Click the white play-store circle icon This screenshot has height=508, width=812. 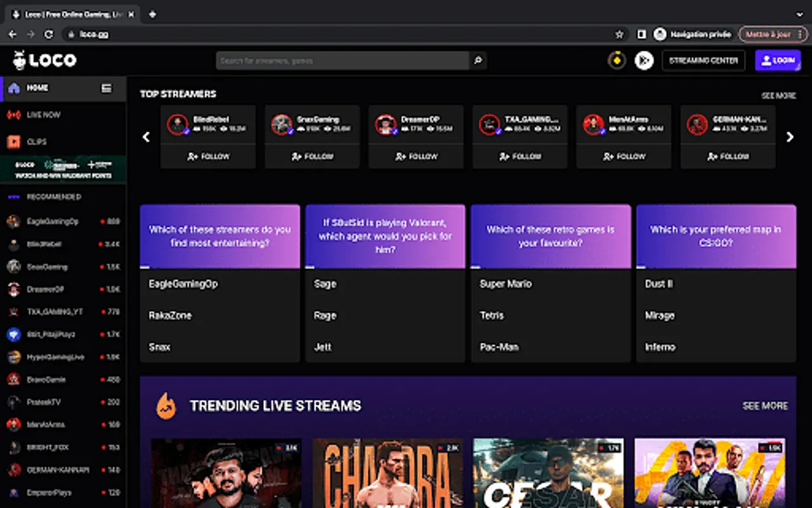click(644, 60)
